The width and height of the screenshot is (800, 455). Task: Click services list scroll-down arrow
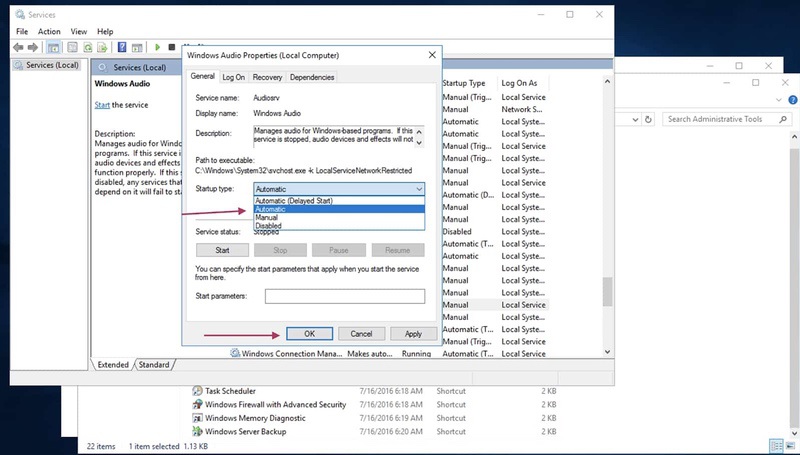(x=607, y=351)
